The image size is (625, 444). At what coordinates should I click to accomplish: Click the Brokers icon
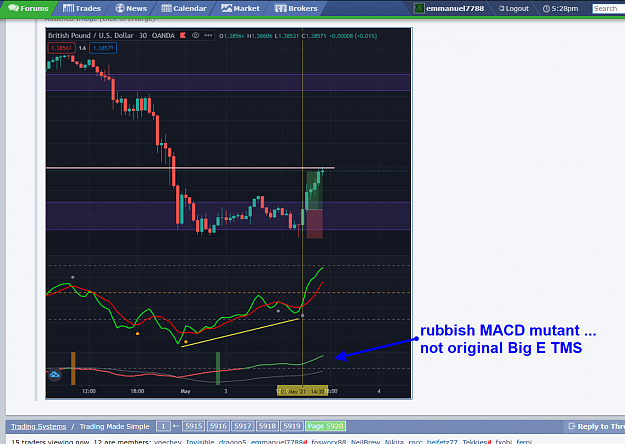(281, 8)
